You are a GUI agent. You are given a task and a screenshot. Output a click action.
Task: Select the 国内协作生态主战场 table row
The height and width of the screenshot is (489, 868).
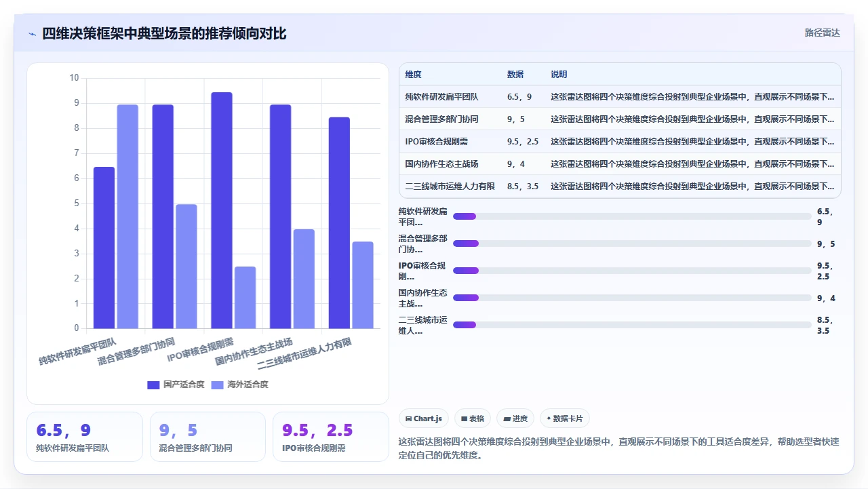click(x=620, y=164)
